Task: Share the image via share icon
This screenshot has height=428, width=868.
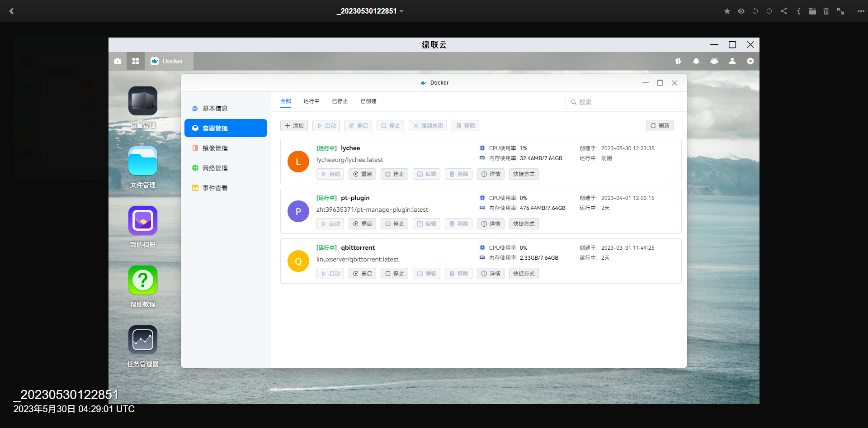Action: point(784,11)
